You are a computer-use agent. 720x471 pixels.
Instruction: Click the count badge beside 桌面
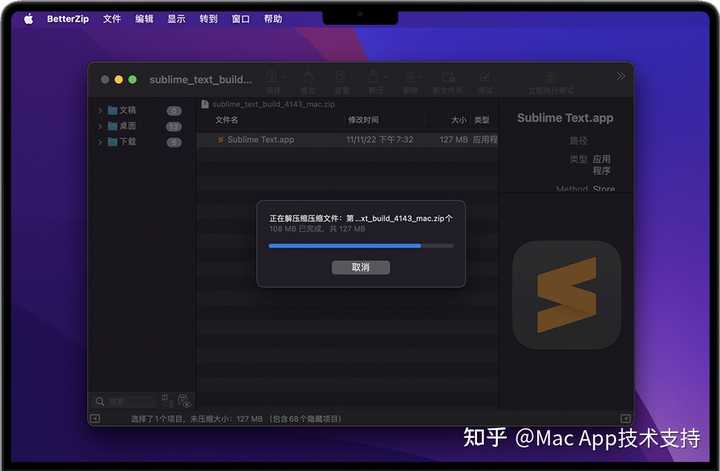click(x=174, y=126)
